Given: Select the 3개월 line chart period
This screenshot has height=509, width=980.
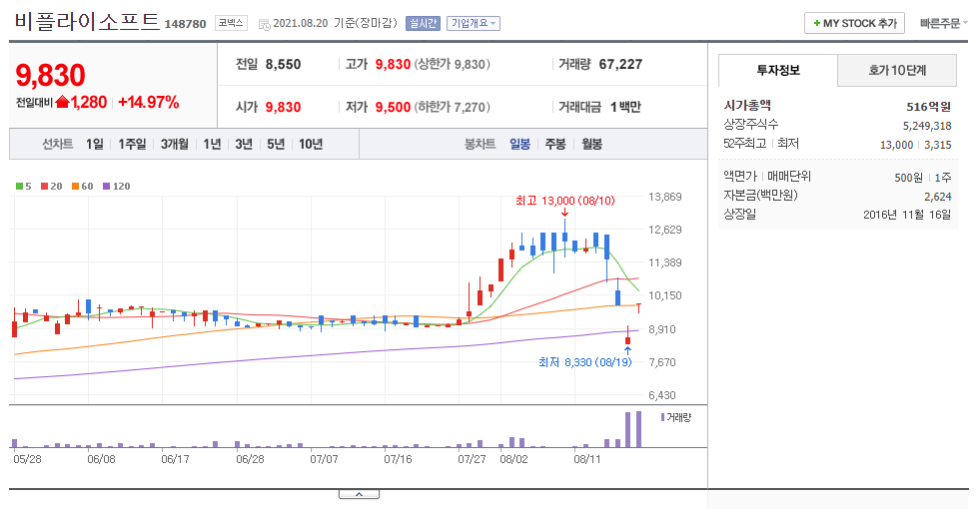Looking at the screenshot, I should [175, 145].
